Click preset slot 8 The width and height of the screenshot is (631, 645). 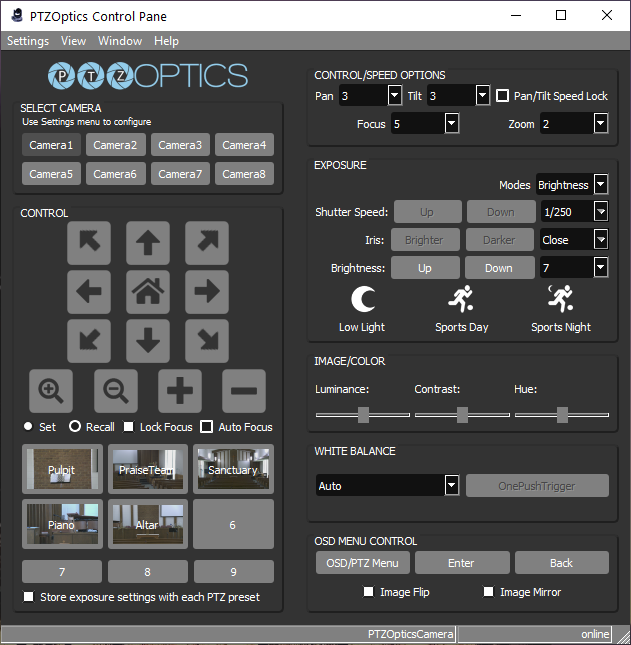click(x=148, y=571)
